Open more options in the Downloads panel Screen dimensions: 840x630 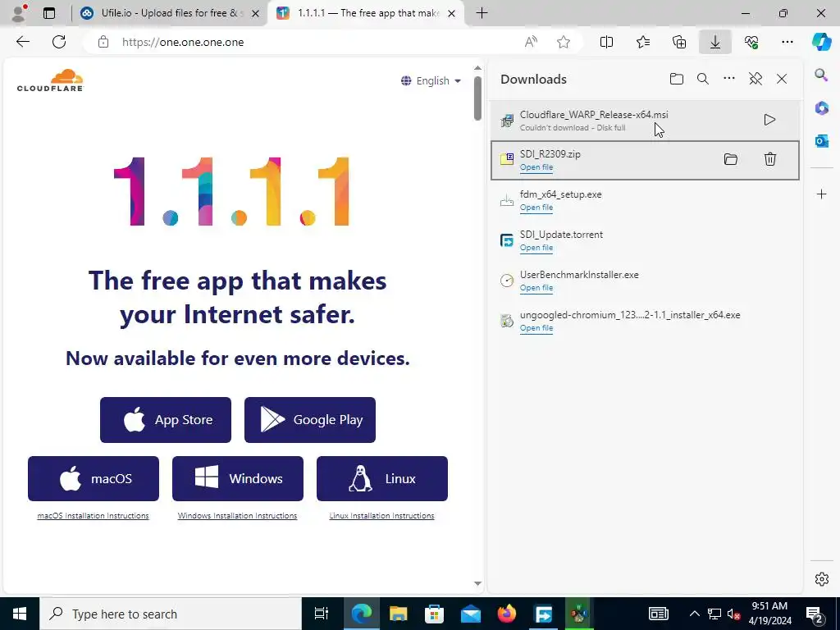729,79
